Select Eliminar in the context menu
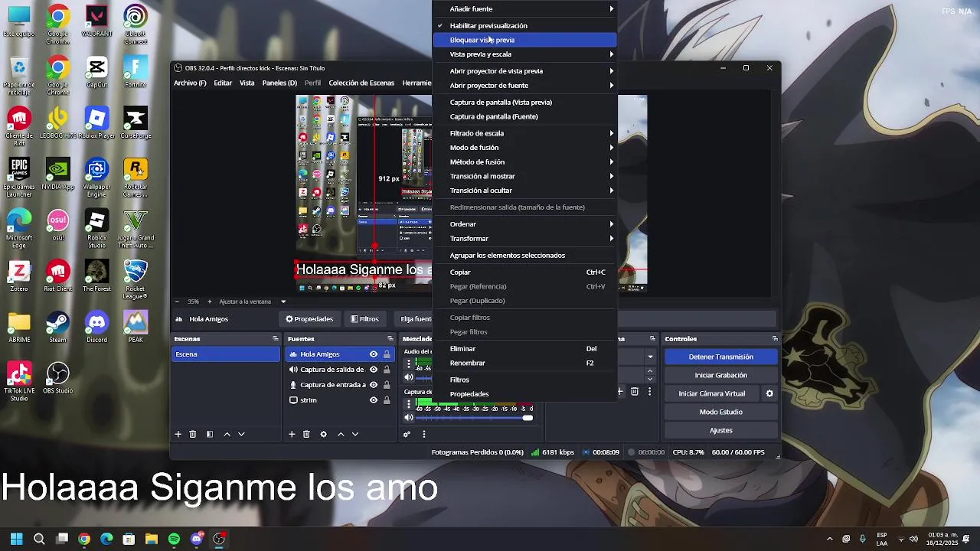The image size is (980, 551). 525,348
